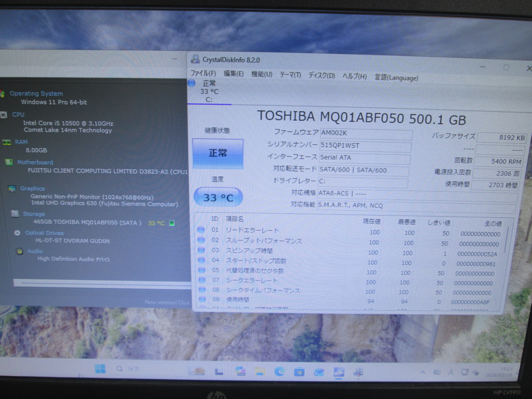The height and width of the screenshot is (399, 532).
Task: Show hidden system tray icons
Action: [x=423, y=372]
